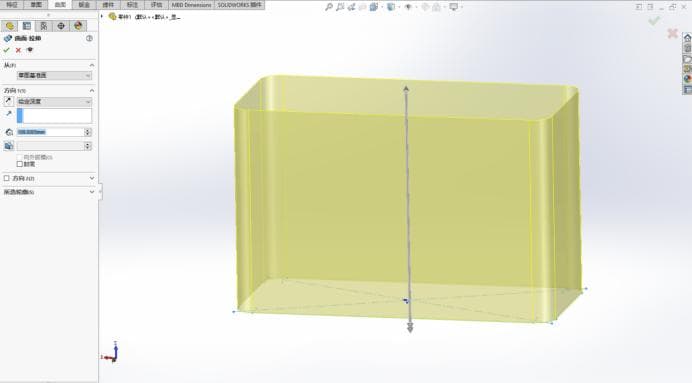Switch to the Sheet Metal ribbon tab
692x383 pixels.
[x=84, y=5]
